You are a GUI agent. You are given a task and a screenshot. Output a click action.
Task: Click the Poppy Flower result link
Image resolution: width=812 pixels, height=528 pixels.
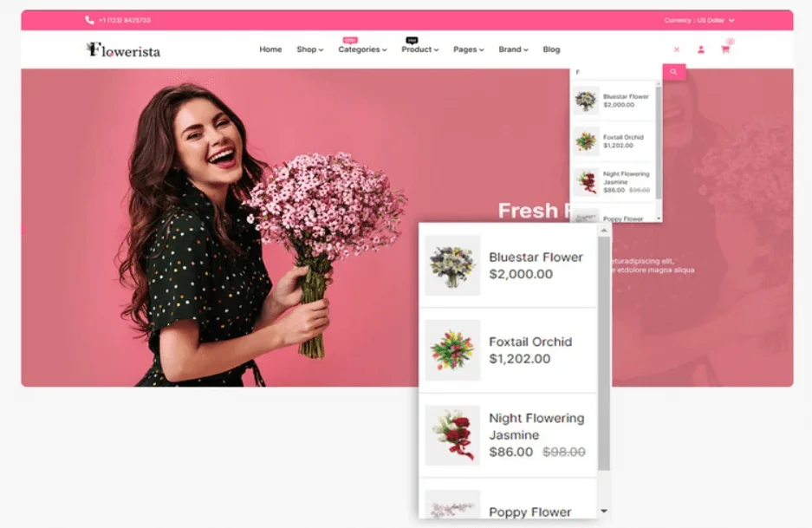pyautogui.click(x=529, y=511)
